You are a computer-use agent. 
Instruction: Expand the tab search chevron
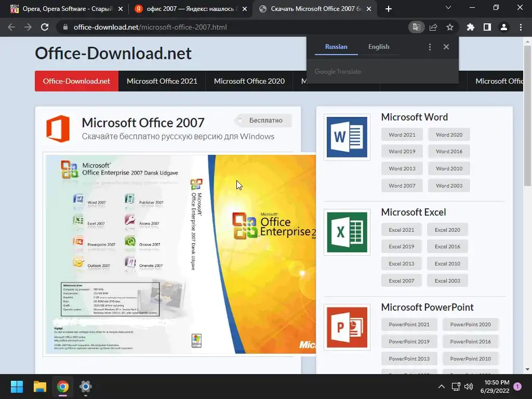point(448,7)
